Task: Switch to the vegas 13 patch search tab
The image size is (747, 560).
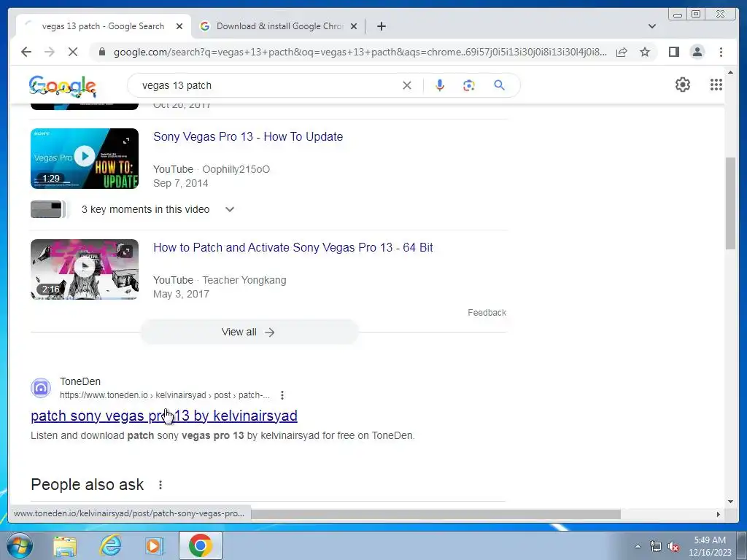Action: (103, 26)
